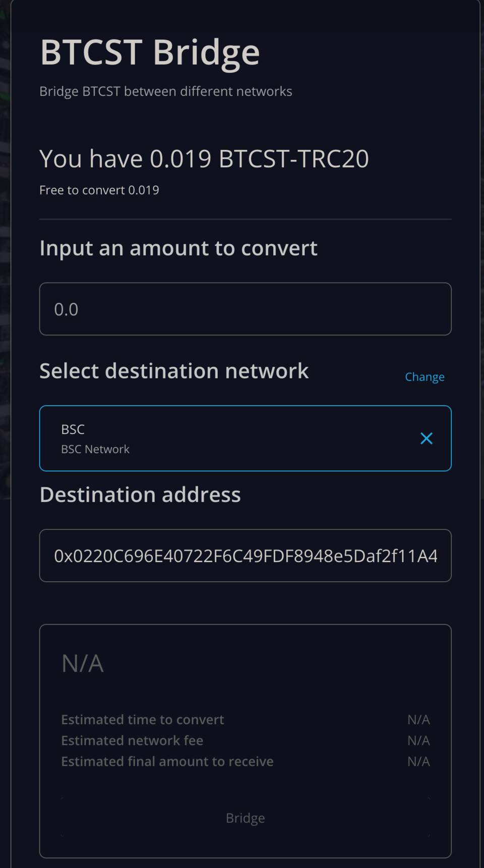484x868 pixels.
Task: Click the 'Estimated time to convert' label
Action: 142,720
